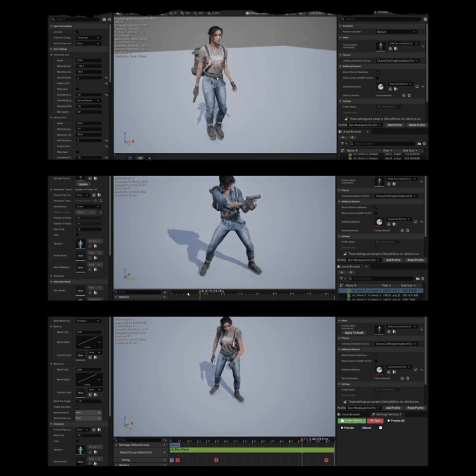The width and height of the screenshot is (476, 476).
Task: Switch to Montage Sections tab
Action: 386,414
